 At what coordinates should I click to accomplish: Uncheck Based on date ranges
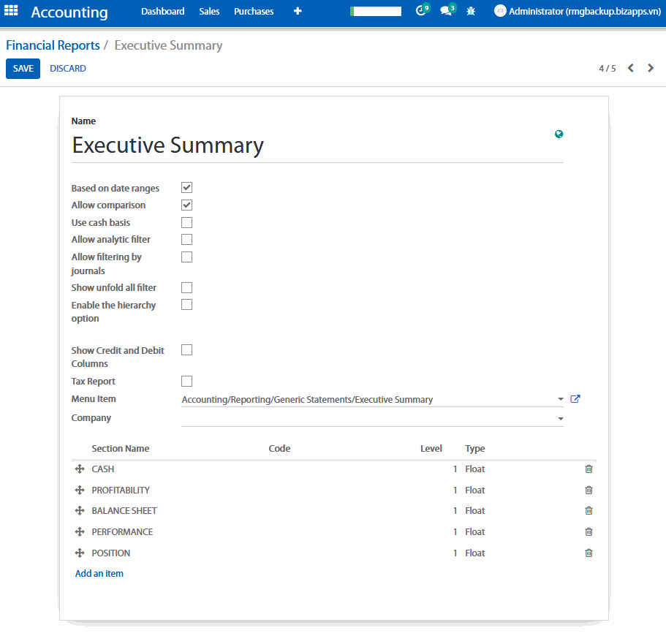186,188
